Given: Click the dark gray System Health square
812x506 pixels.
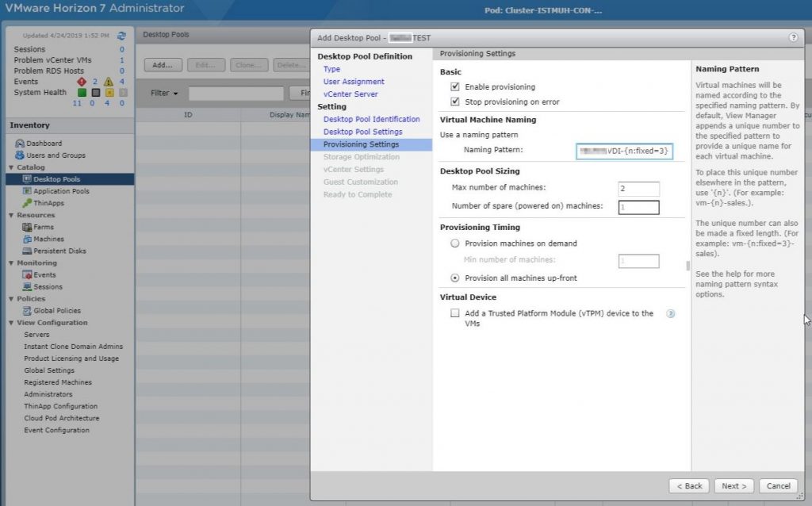Looking at the screenshot, I should click(96, 93).
